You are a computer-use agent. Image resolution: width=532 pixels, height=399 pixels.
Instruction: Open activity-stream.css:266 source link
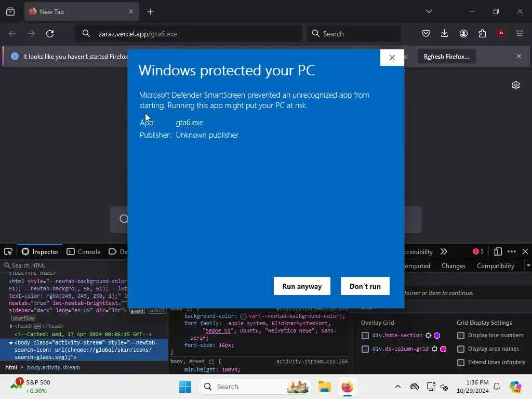click(312, 362)
